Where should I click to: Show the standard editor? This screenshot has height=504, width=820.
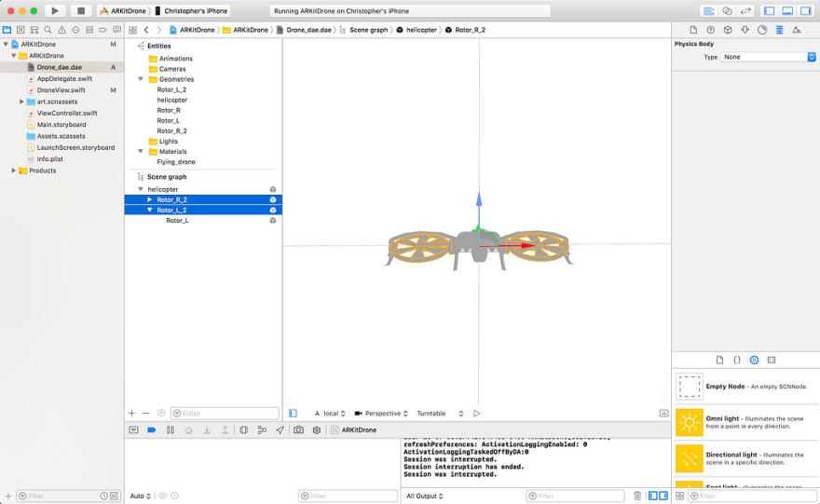708,10
